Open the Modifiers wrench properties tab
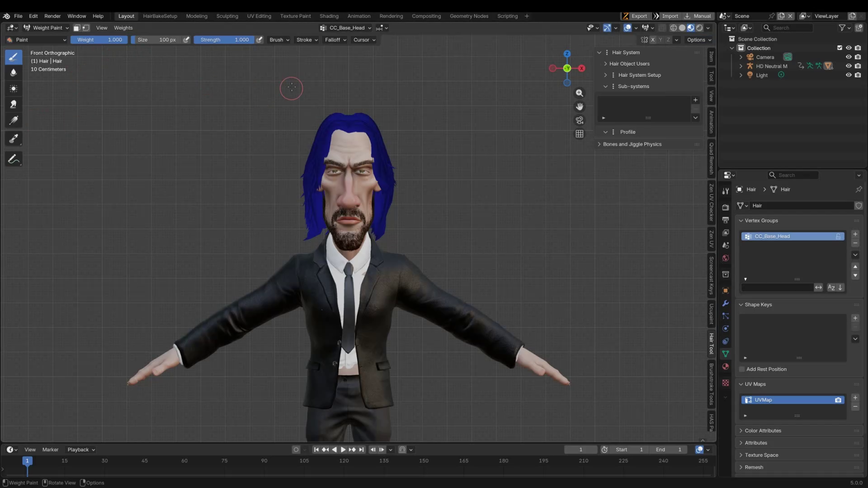868x488 pixels. pyautogui.click(x=726, y=303)
